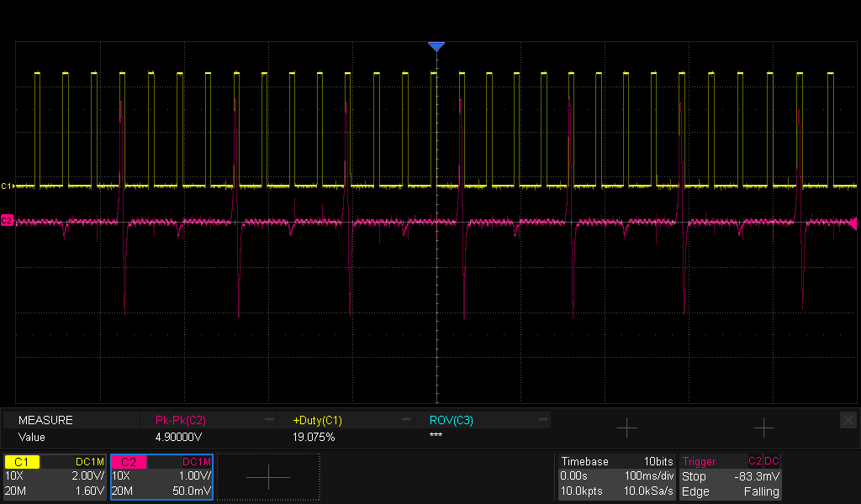Select the C1 channel ground level marker

click(x=7, y=185)
